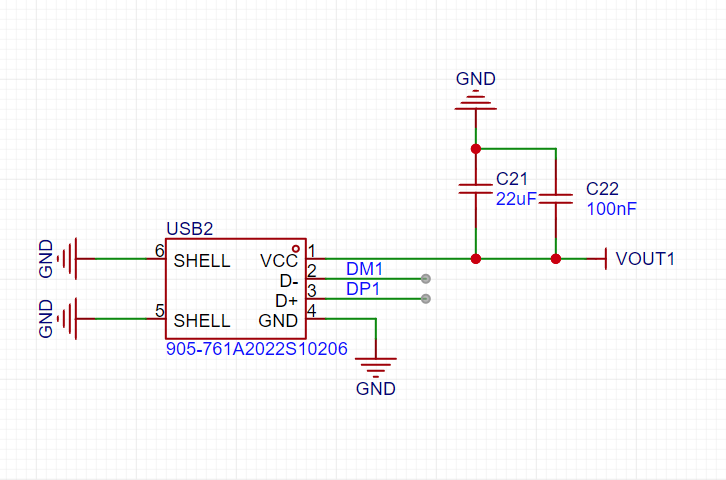Click the C21 capacitor symbol

(476, 188)
